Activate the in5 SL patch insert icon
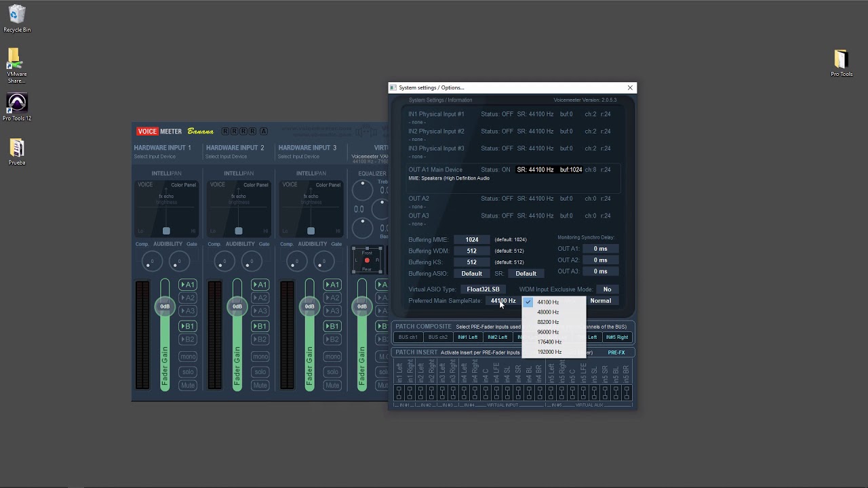 [594, 392]
